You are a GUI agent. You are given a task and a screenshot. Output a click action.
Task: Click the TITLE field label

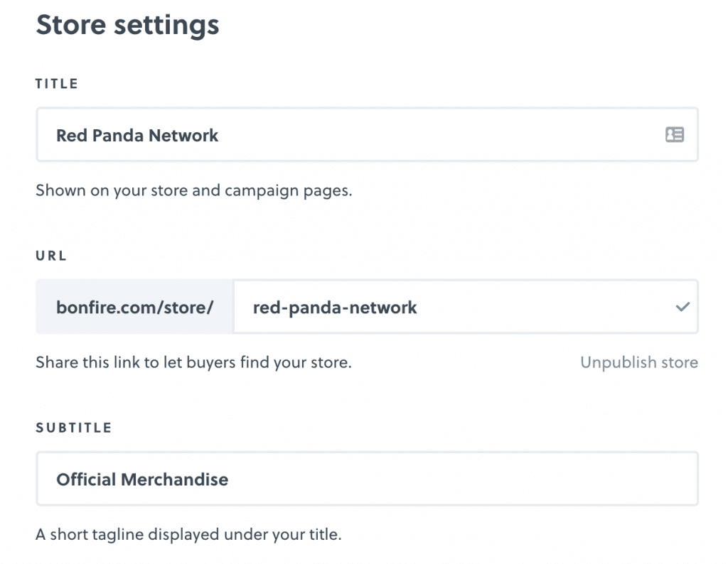(x=57, y=84)
